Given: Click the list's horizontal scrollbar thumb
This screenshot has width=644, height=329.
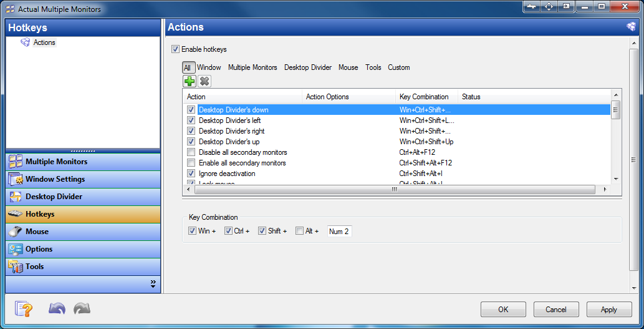Looking at the screenshot, I should [394, 189].
